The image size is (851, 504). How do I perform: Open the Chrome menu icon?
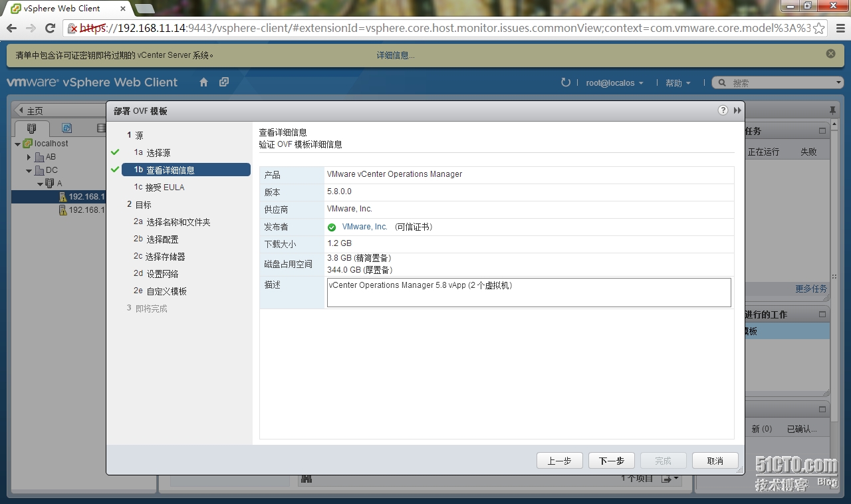click(x=839, y=28)
